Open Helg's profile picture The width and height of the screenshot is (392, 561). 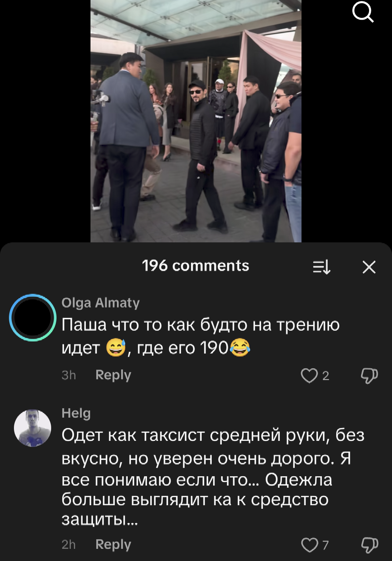click(33, 428)
